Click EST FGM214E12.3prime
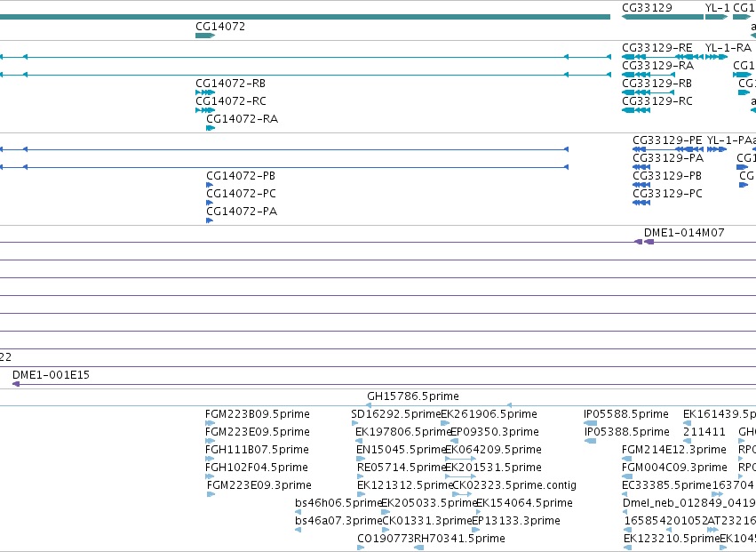Viewport: 756px width, 552px height. [x=674, y=450]
